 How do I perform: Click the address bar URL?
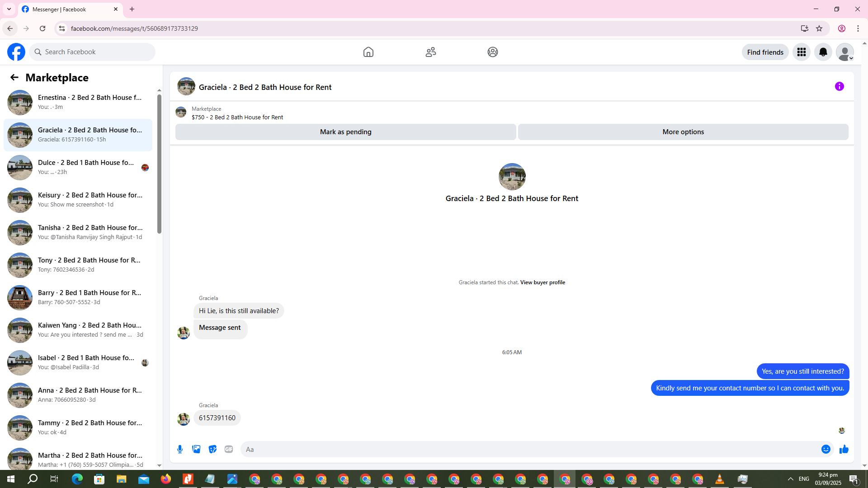134,28
